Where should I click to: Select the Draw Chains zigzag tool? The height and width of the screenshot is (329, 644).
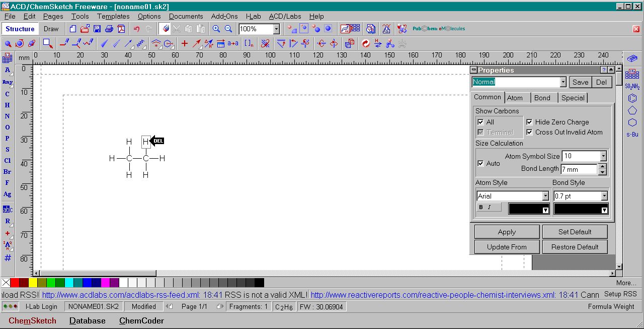(x=89, y=43)
